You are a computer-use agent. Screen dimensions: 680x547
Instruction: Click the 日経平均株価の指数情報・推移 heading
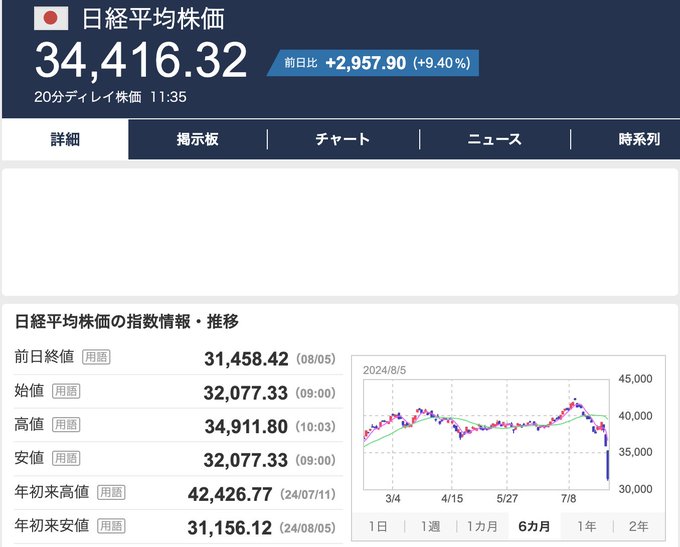coord(127,322)
